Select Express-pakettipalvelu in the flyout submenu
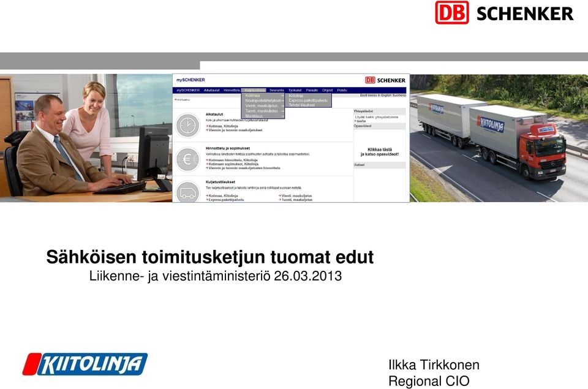Screen dimensions: 588x389 click(x=308, y=100)
